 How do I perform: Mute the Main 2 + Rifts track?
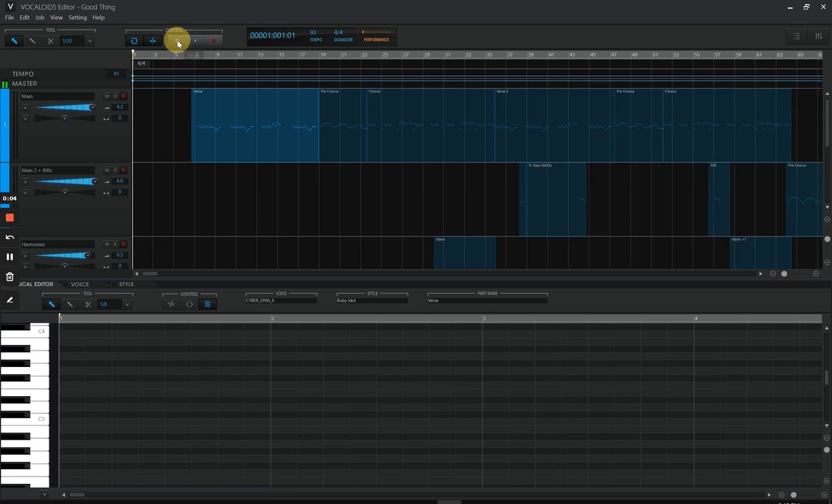tap(107, 170)
